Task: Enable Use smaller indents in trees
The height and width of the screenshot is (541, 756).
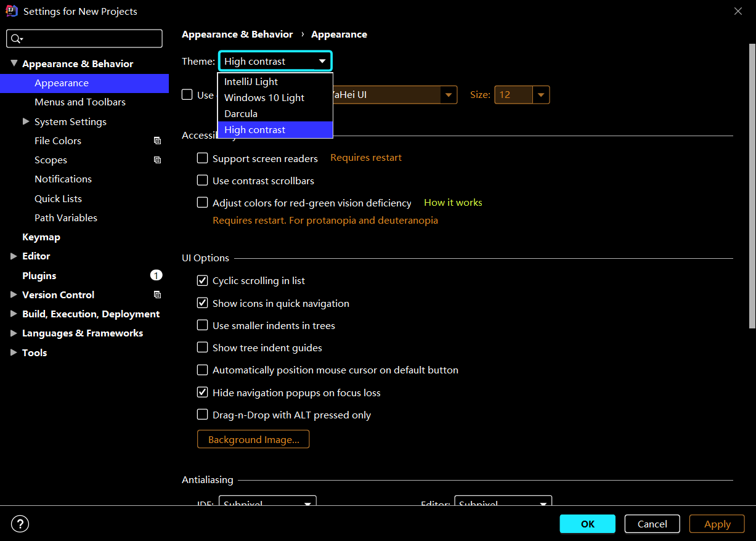Action: (202, 325)
